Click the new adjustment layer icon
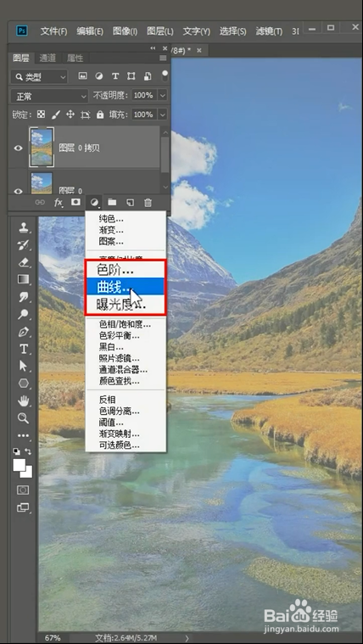This screenshot has height=644, width=363. (94, 202)
